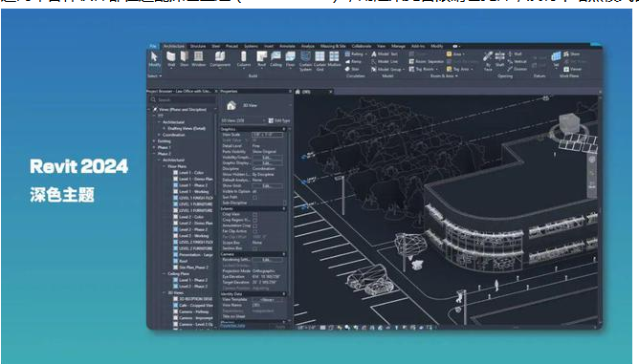Select the Ramp tool
Screen dimensions: 639x364
353,61
